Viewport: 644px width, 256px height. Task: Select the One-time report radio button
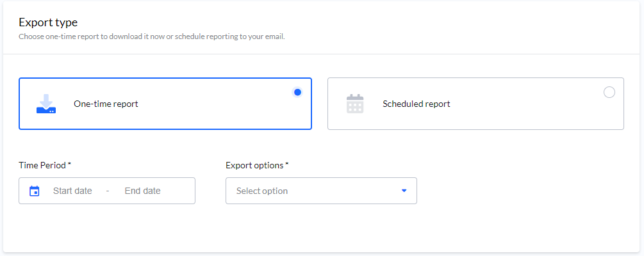coord(297,92)
